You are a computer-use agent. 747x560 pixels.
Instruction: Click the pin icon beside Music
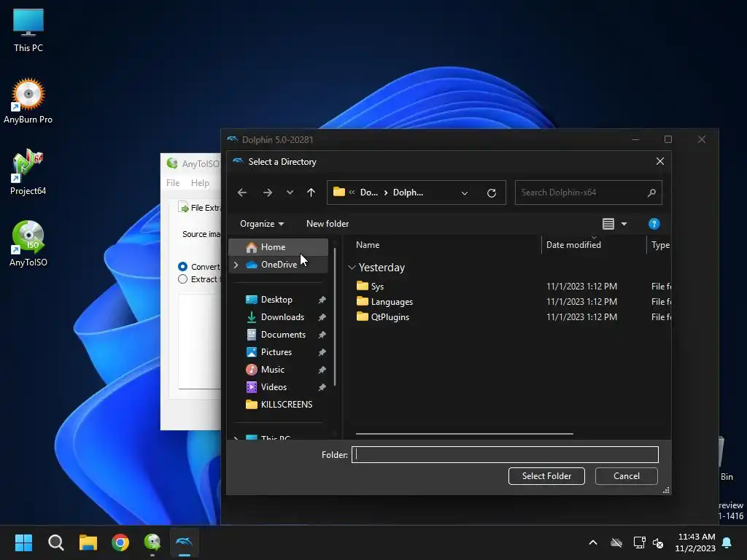click(322, 370)
